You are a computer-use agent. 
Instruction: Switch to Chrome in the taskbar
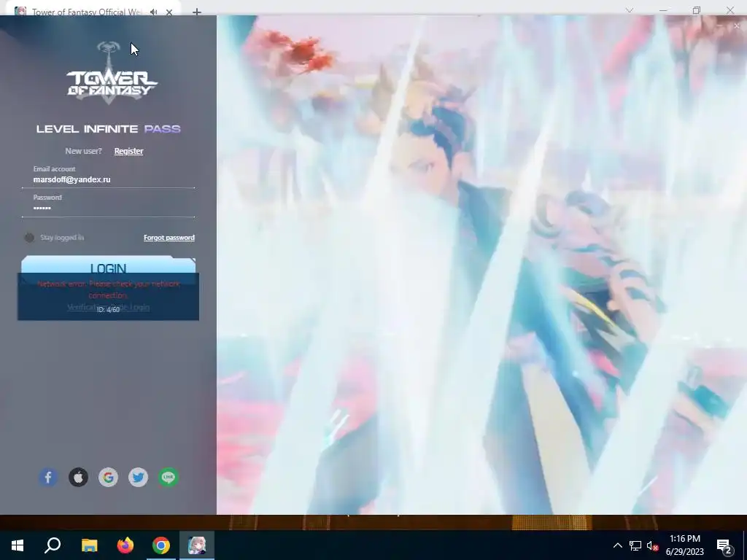pos(161,545)
